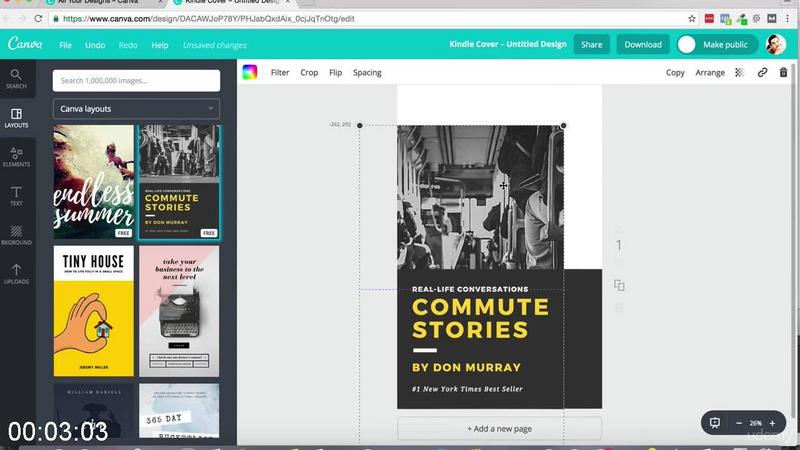Click the browser address bar URL
This screenshot has width=800, height=450.
click(209, 19)
